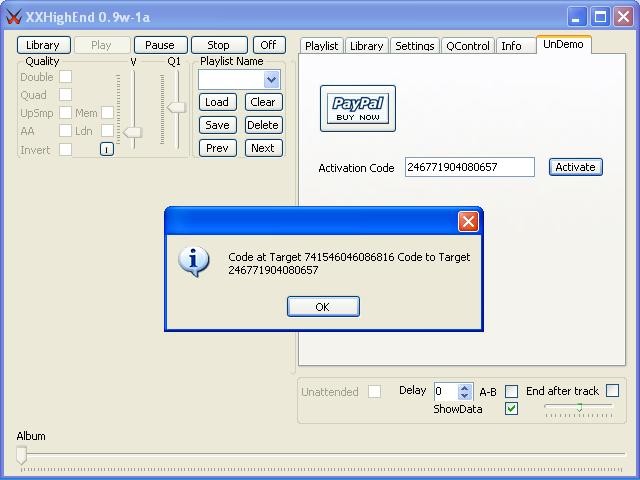
Task: Close the XXHighEnd main window
Action: [623, 17]
